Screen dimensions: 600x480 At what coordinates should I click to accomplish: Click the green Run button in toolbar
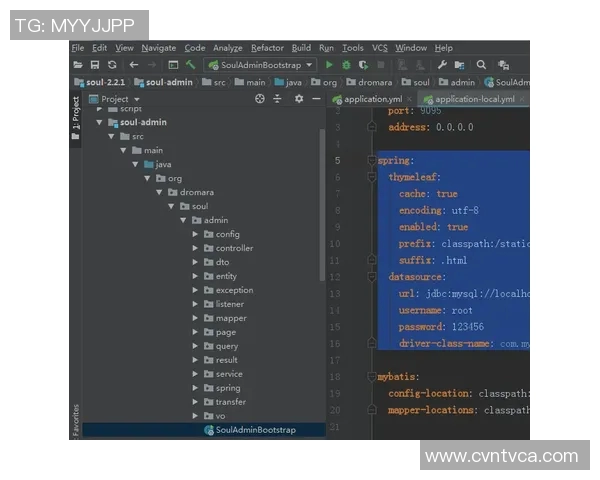coord(329,65)
